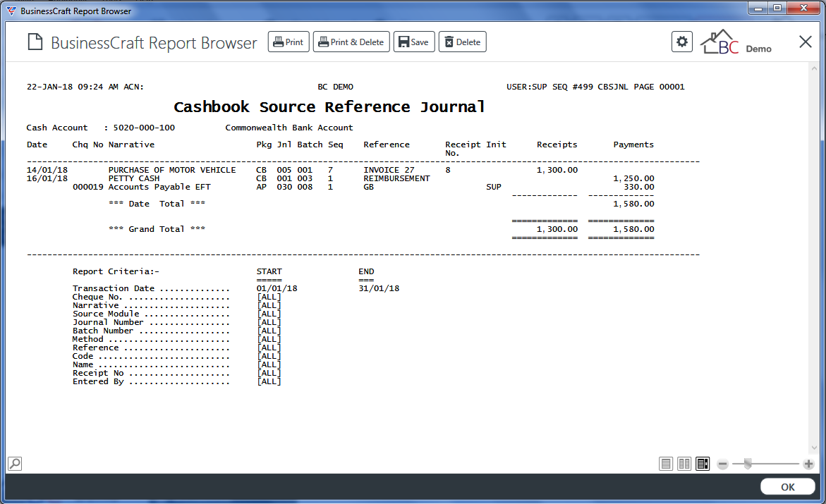Click the Report Criteria heading
The width and height of the screenshot is (826, 504).
coord(116,272)
